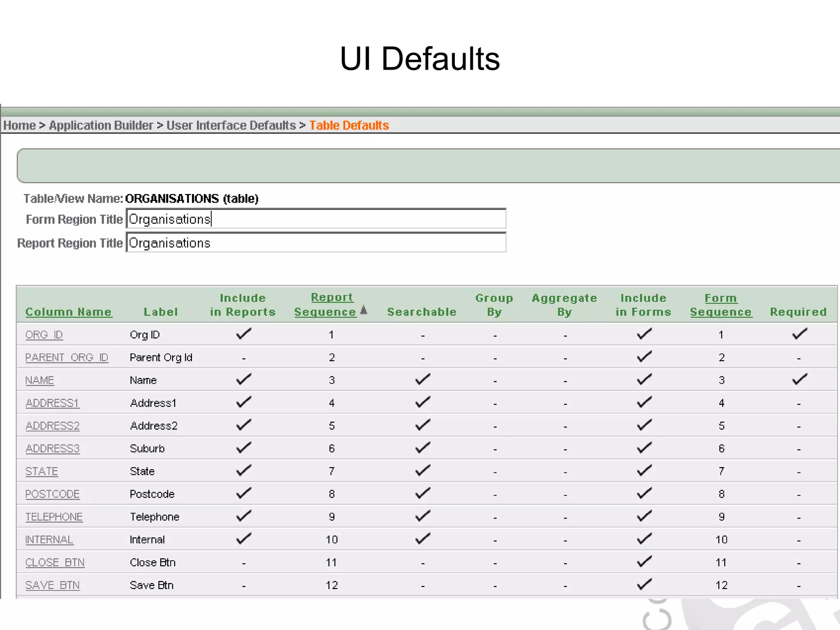This screenshot has width=840, height=630.
Task: Click the Include in Reports checkmark for NAME
Action: coord(244,379)
